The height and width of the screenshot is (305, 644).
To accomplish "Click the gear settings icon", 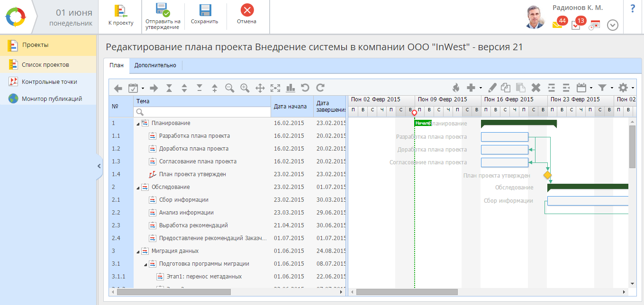I will 623,88.
